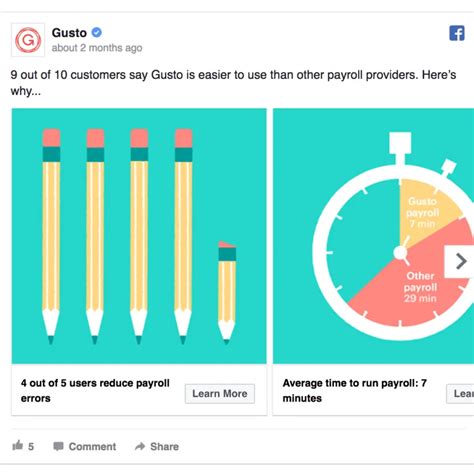Click the Comment label

pos(92,446)
